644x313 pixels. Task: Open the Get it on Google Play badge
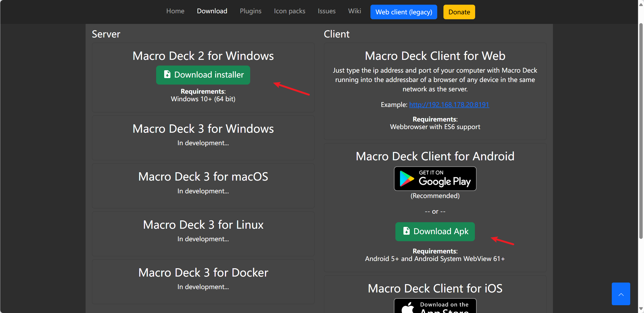[435, 179]
